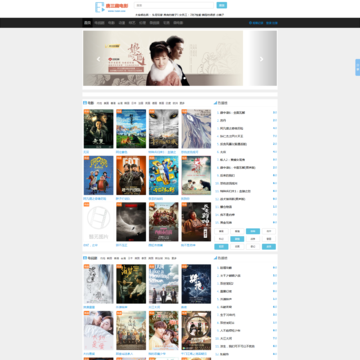Select highlighted blue genre tag in first row
Screen dimensions: 360x360
[x=253, y=231]
